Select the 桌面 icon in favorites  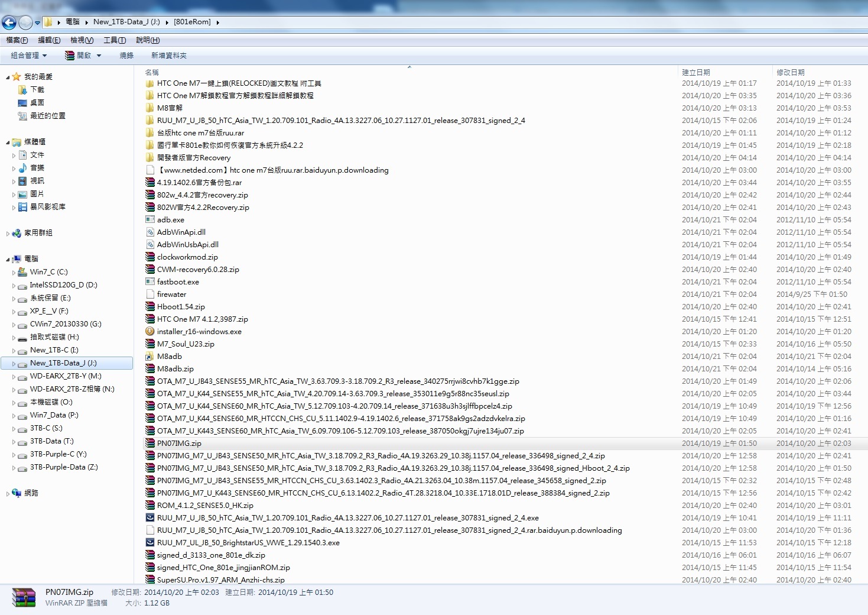[x=22, y=103]
